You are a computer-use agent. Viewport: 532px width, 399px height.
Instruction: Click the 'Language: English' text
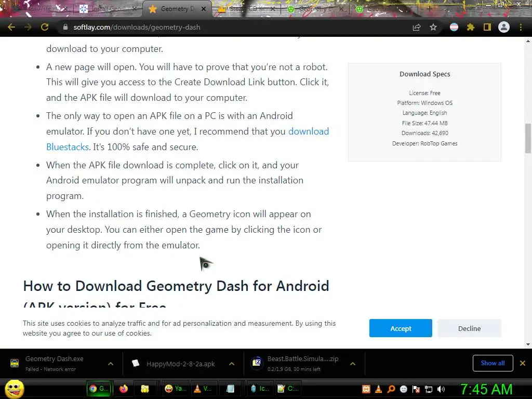(x=425, y=113)
